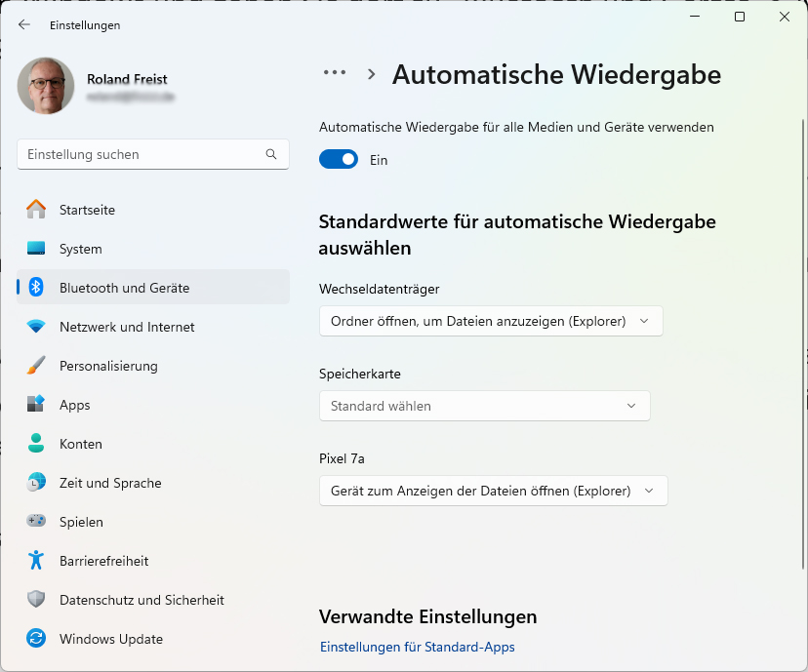808x672 pixels.
Task: Open the System settings section
Action: point(81,249)
